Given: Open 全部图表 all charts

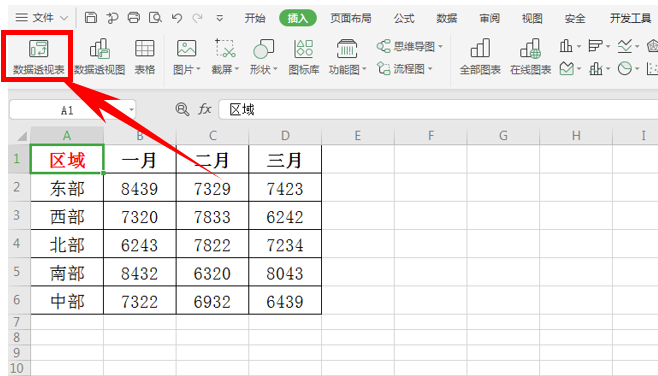Looking at the screenshot, I should pos(480,57).
